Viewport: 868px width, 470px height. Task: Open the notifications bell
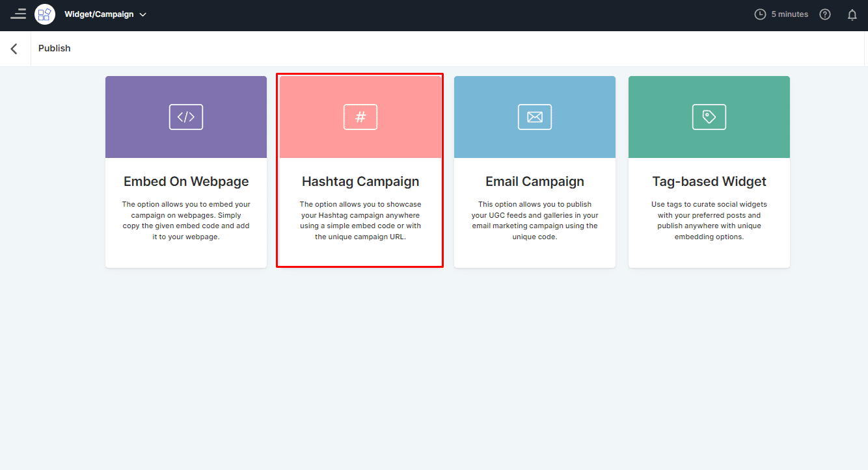(x=852, y=14)
